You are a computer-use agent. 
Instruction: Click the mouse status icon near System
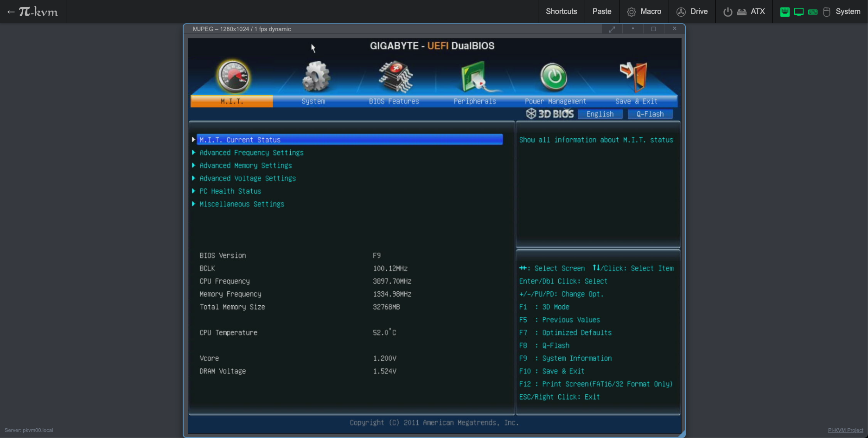pyautogui.click(x=827, y=12)
